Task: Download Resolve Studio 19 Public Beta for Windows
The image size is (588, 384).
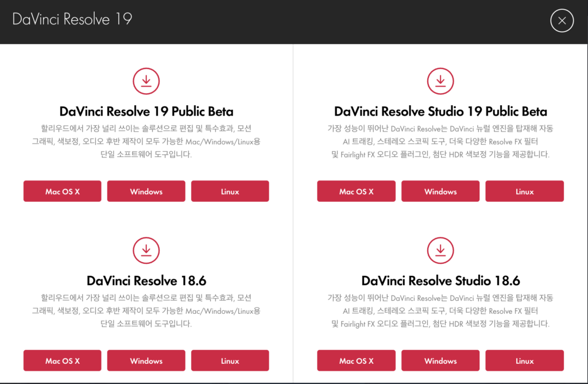Action: click(x=440, y=191)
